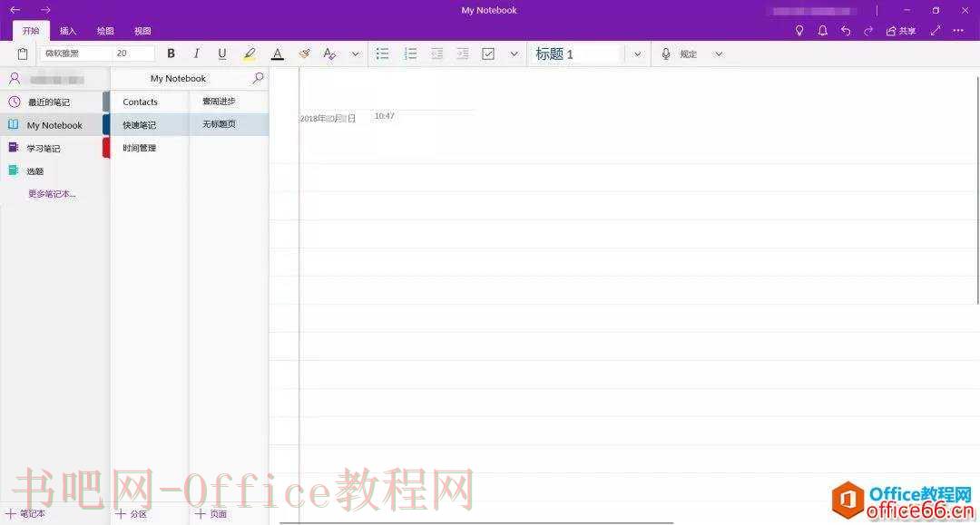Screen dimensions: 980x525
Task: Open the Contacts section
Action: pos(150,102)
